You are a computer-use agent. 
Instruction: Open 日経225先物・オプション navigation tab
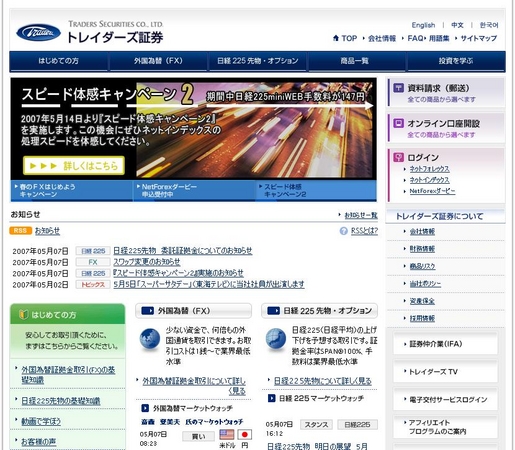258,61
